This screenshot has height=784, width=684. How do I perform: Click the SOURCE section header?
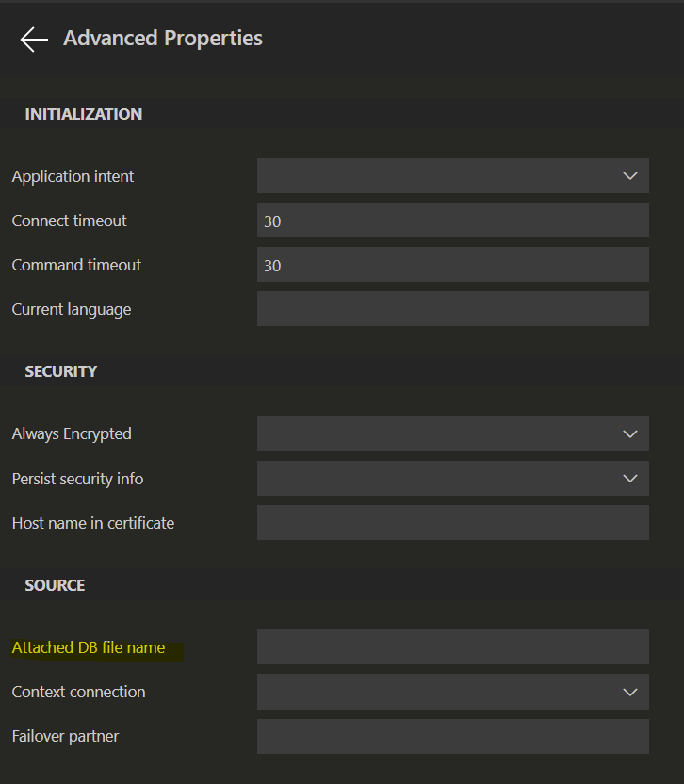click(x=55, y=584)
